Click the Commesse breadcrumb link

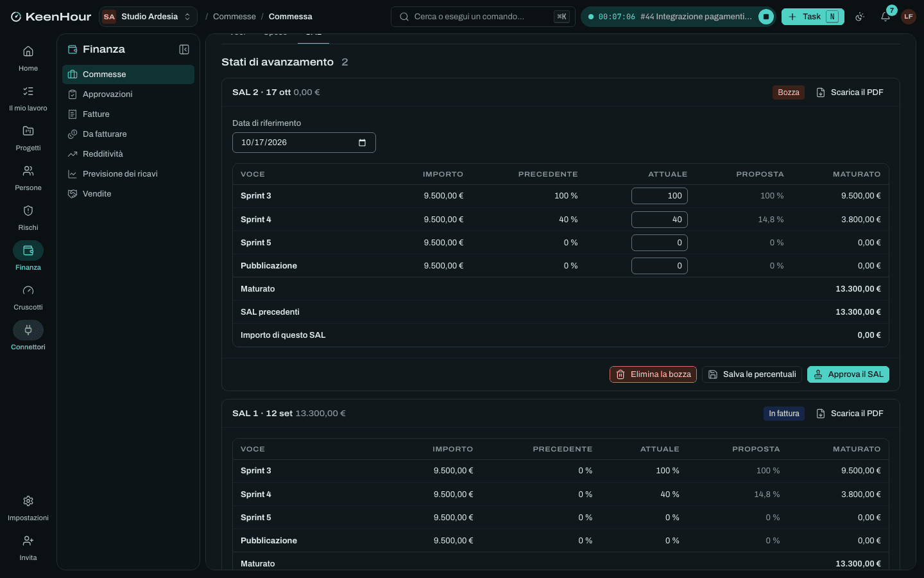pos(234,17)
